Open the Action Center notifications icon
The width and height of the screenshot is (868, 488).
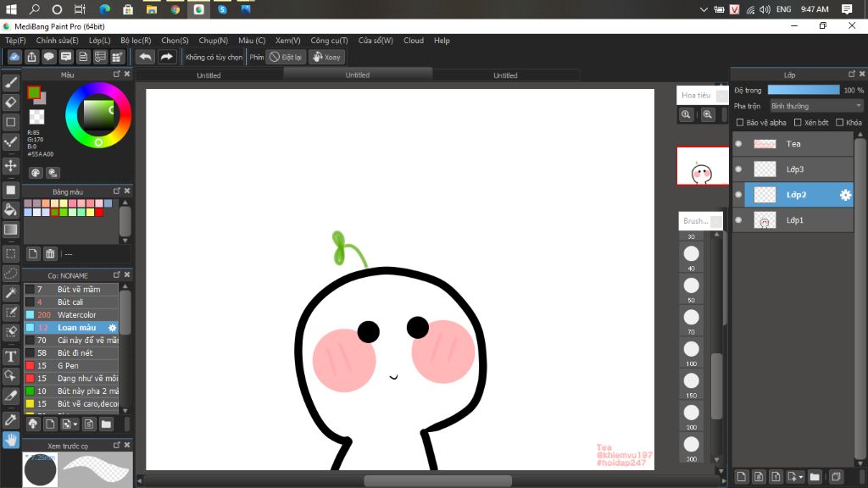pos(847,9)
